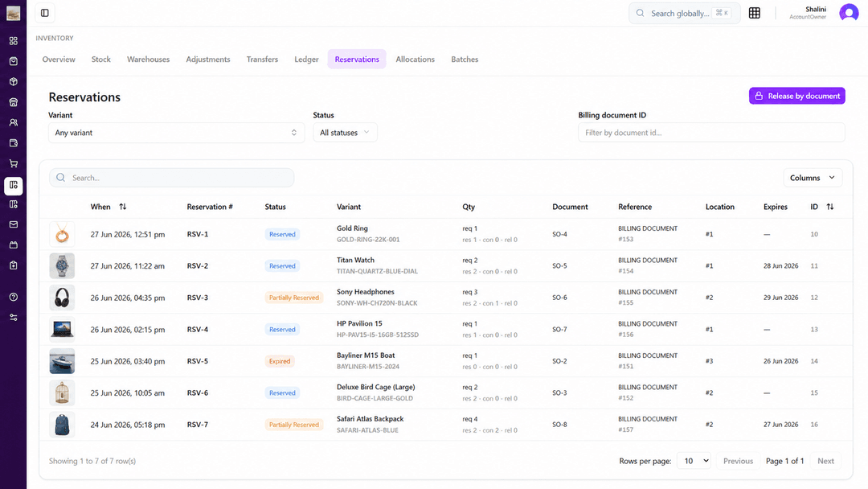Open the calendar icon in sidebar
The width and height of the screenshot is (868, 489).
pyautogui.click(x=14, y=244)
